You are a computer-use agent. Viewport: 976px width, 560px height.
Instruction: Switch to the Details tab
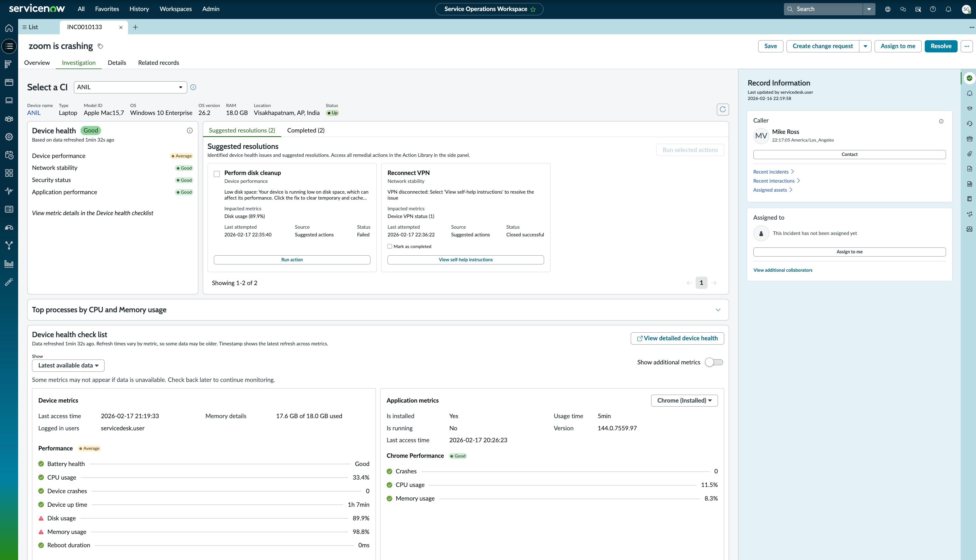117,63
